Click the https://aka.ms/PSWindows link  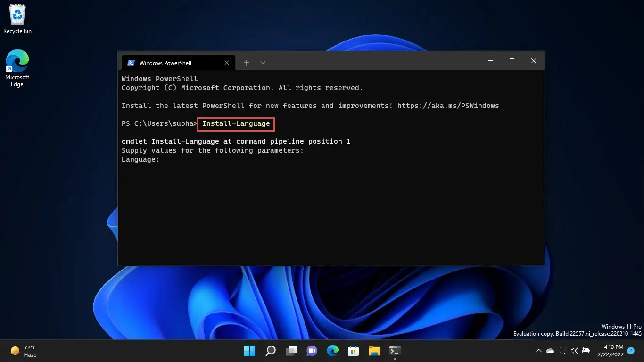pyautogui.click(x=448, y=106)
